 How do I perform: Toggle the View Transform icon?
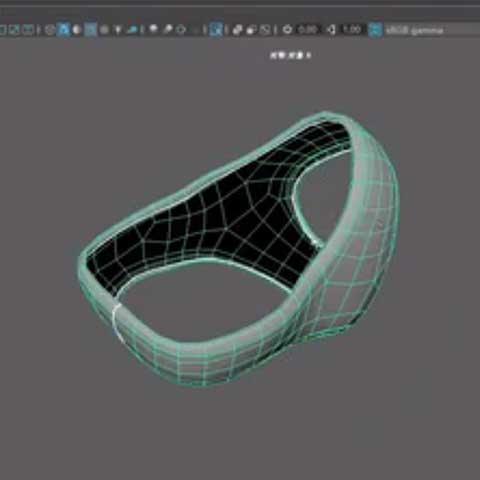(x=375, y=30)
